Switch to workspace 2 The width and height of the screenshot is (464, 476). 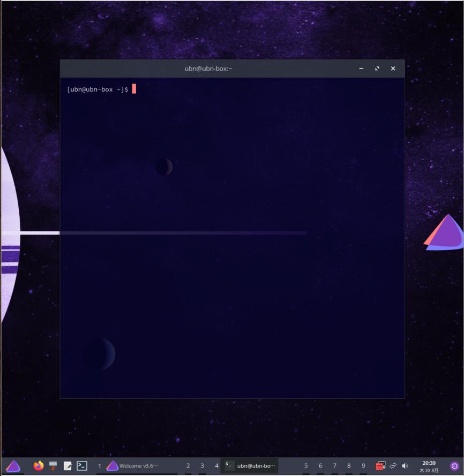tap(188, 466)
